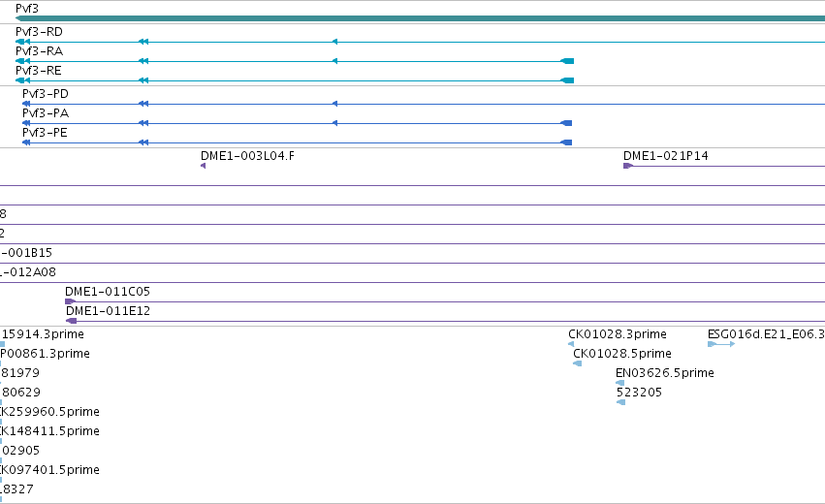Select the DME1-021P14 purple arrow glyph
This screenshot has height=504, width=825.
627,166
